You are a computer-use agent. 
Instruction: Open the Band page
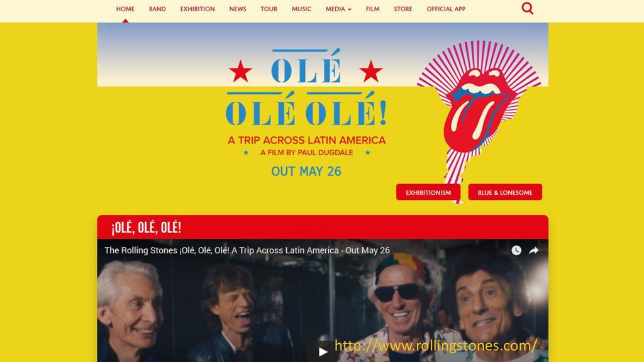(157, 9)
